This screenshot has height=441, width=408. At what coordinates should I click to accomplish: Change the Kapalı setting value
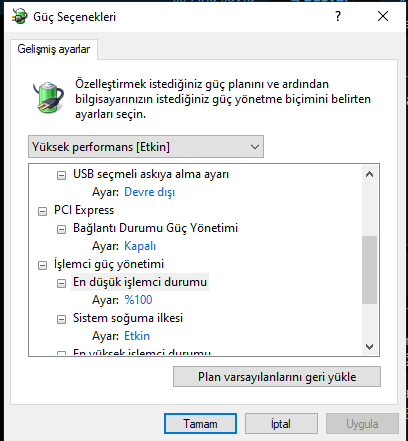click(140, 246)
